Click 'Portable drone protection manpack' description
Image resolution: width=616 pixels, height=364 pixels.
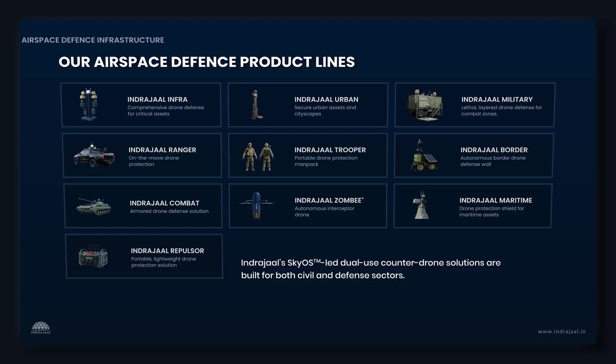(x=326, y=161)
